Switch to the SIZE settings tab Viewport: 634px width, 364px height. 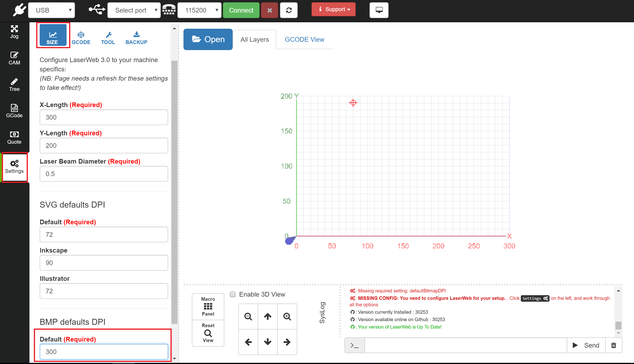[53, 35]
